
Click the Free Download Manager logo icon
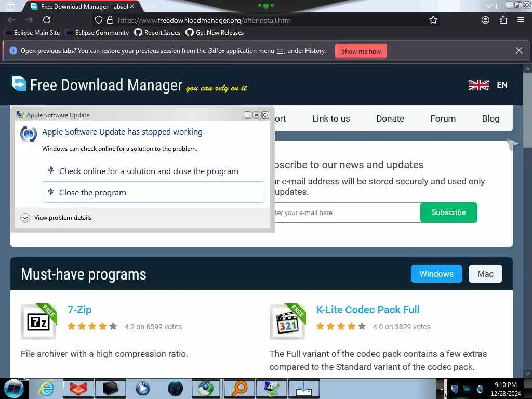pos(19,84)
